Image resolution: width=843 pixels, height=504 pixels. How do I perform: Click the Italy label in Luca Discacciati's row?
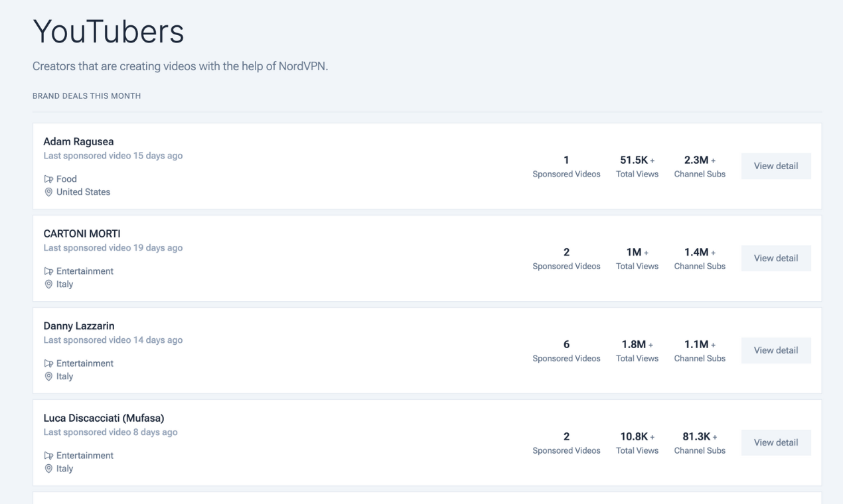pos(64,469)
